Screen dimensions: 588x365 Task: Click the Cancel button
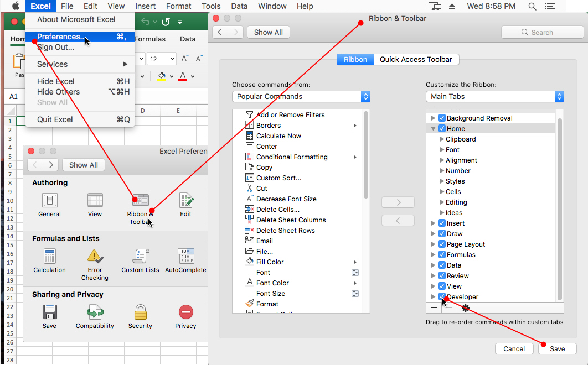(x=514, y=348)
